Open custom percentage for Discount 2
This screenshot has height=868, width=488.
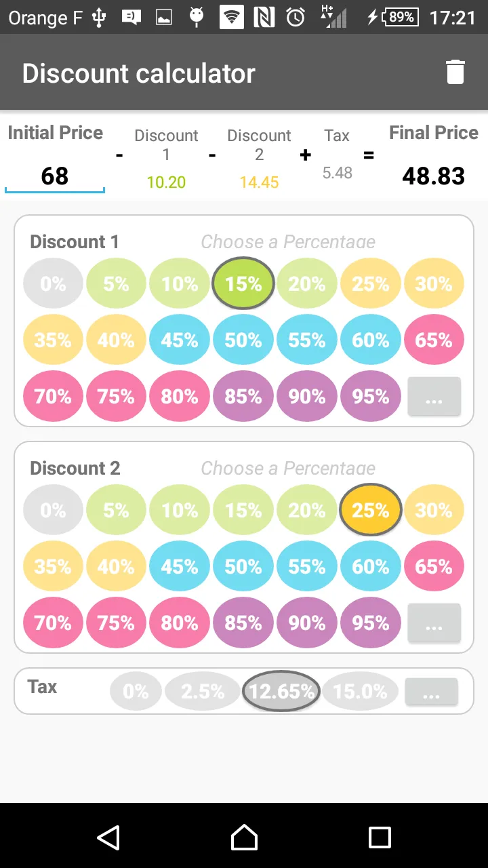click(x=434, y=623)
